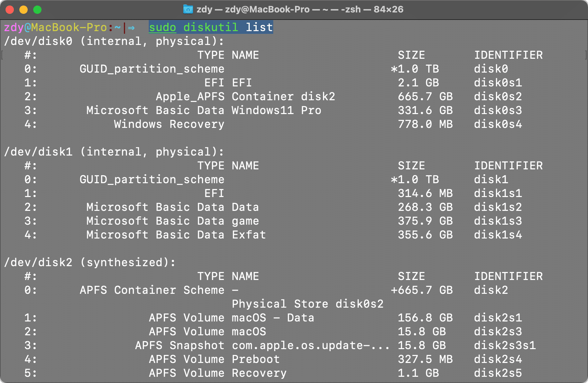The image size is (588, 383).
Task: Click the volume name 'Preboot'
Action: (x=256, y=359)
